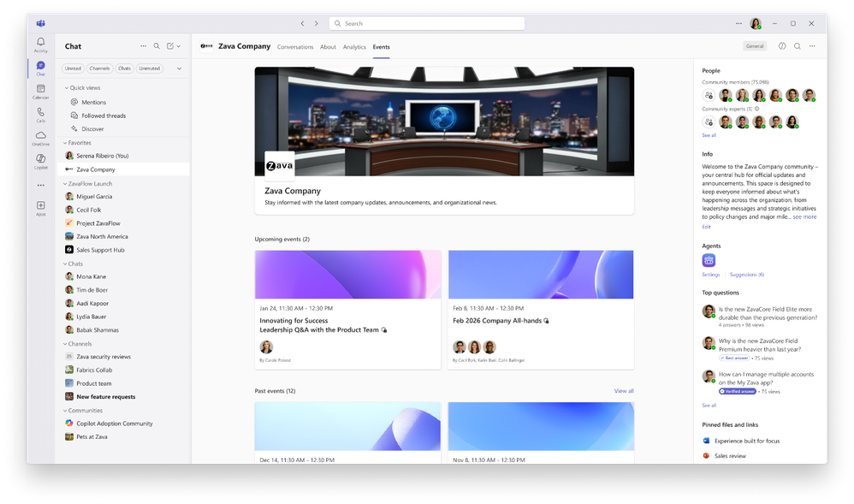The width and height of the screenshot is (854, 504).
Task: Open Experience built for focus file
Action: (x=741, y=441)
